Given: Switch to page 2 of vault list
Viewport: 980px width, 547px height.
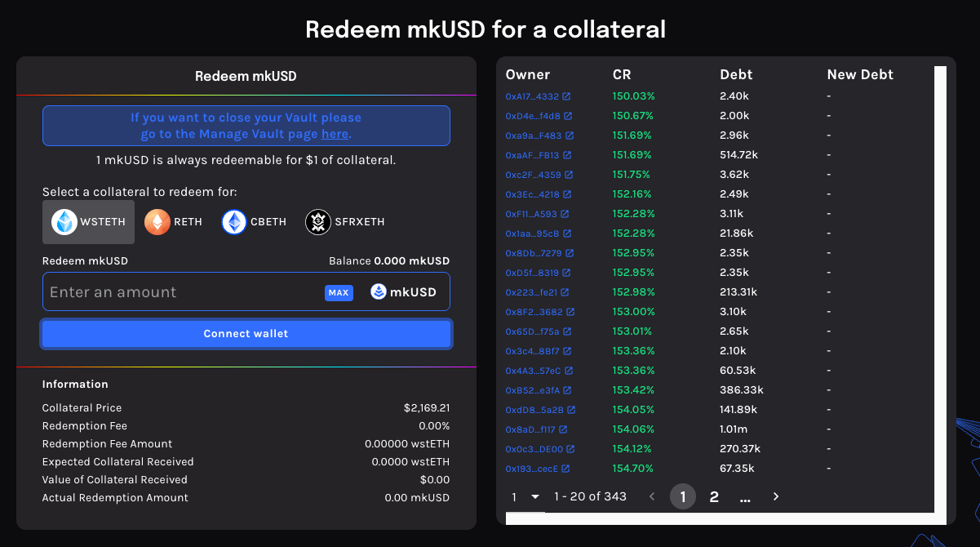Looking at the screenshot, I should 714,496.
